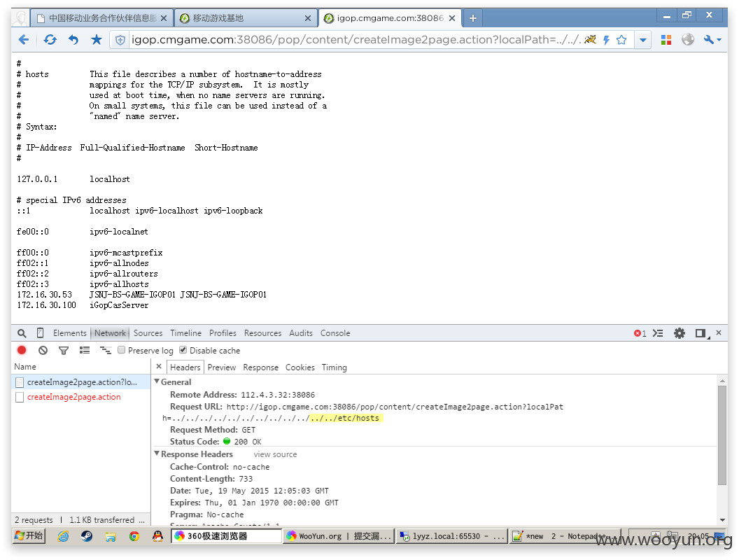Show the console drawer icon
This screenshot has width=739, height=560.
pyautogui.click(x=658, y=333)
